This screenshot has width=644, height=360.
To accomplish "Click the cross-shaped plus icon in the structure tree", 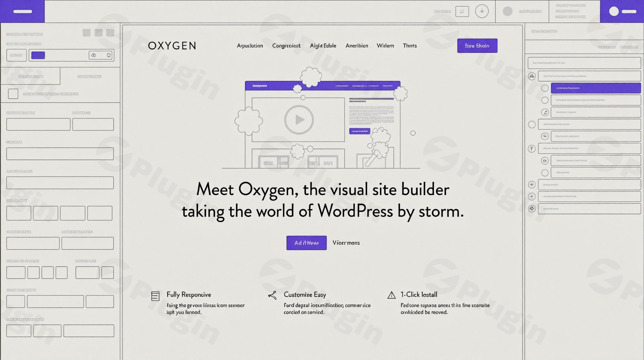I will pos(532,185).
